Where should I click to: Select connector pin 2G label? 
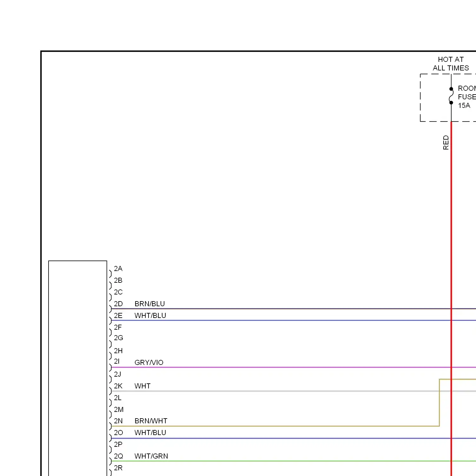point(118,338)
